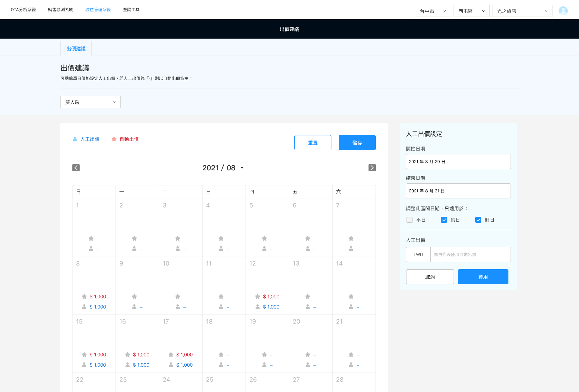
Task: Enable the 平日 checkbox
Action: point(410,220)
